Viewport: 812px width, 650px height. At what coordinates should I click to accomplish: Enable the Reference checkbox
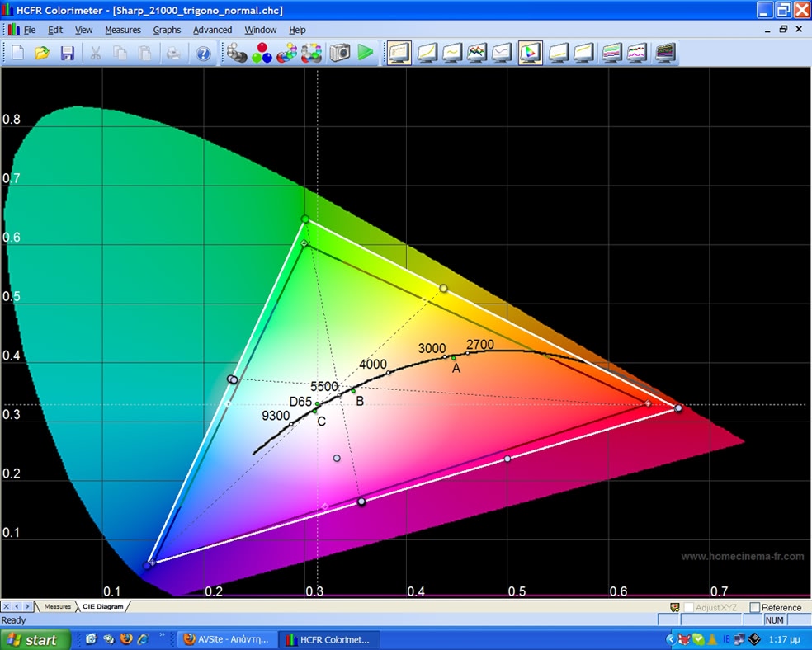coord(755,607)
